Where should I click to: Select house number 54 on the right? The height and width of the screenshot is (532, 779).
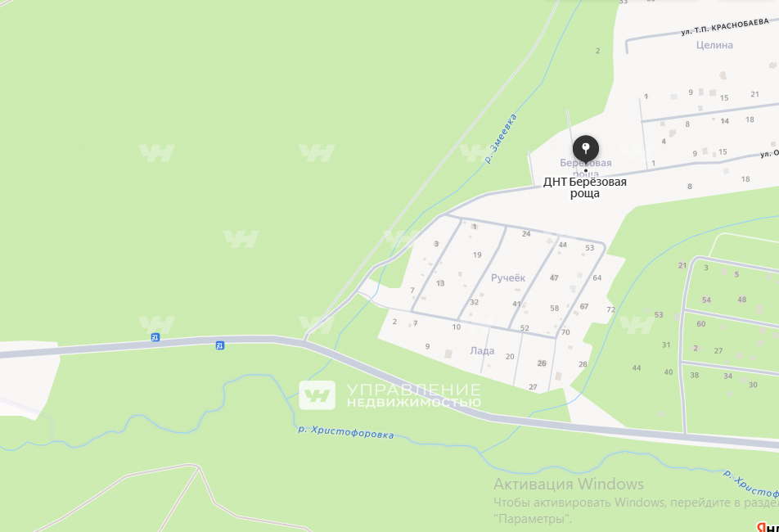pos(706,300)
